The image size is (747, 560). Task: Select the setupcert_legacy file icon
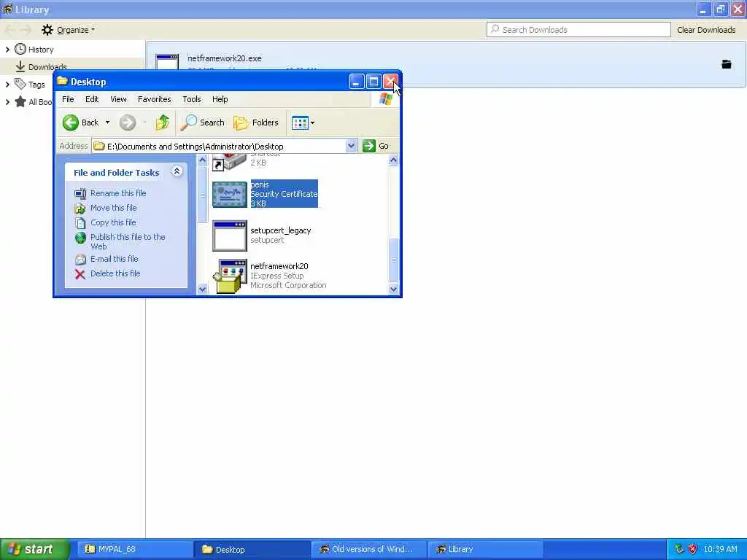pyautogui.click(x=230, y=236)
